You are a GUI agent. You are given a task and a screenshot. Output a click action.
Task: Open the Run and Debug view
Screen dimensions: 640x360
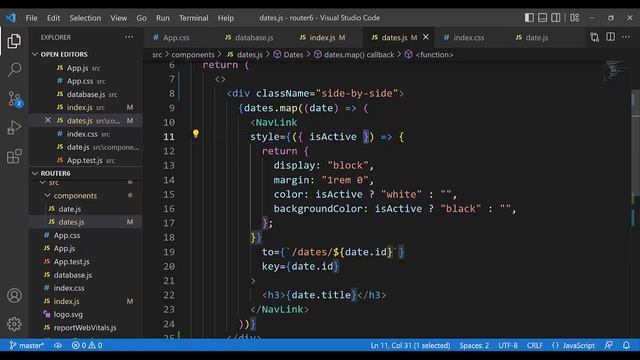(14, 127)
